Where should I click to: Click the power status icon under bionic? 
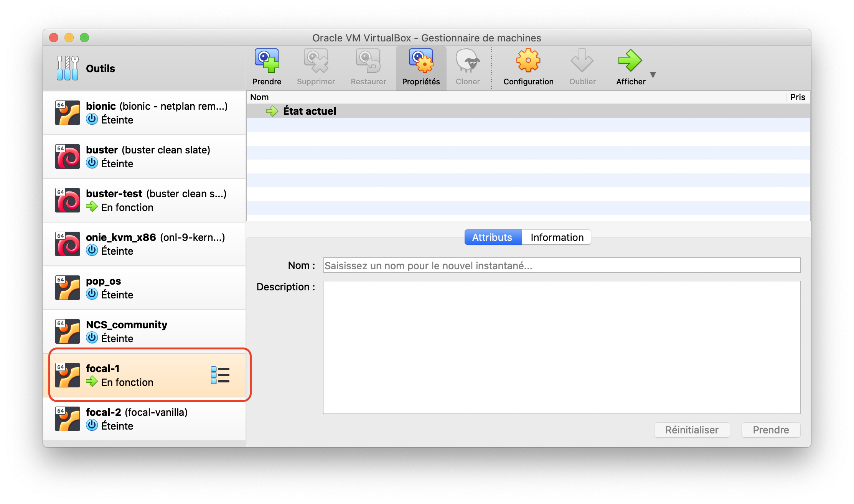(x=92, y=119)
